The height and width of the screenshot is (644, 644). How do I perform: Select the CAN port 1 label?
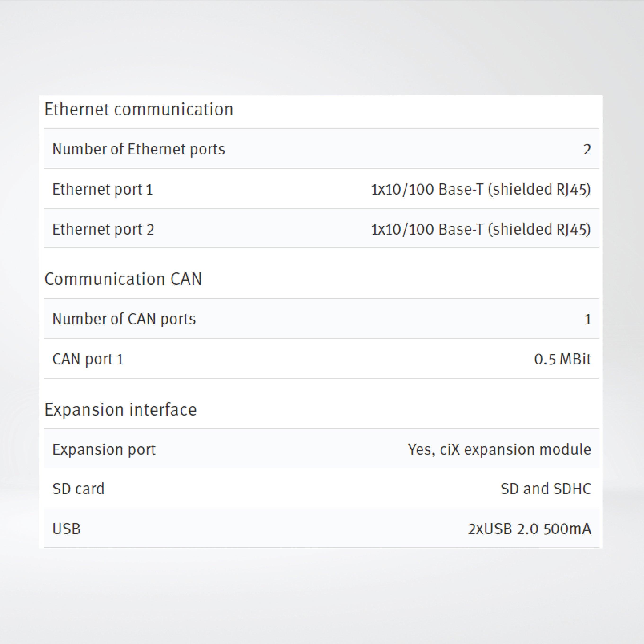pyautogui.click(x=88, y=359)
